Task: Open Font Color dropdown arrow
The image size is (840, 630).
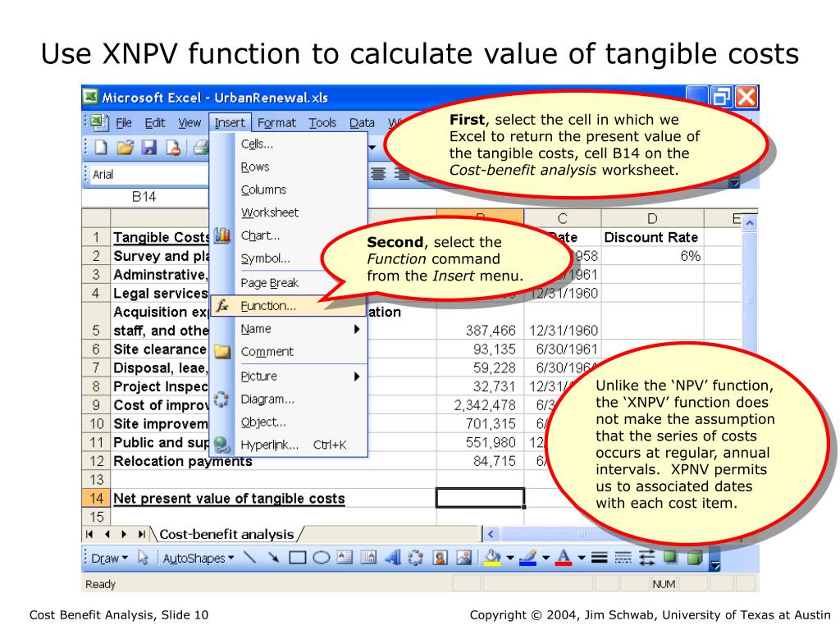Action: (582, 558)
